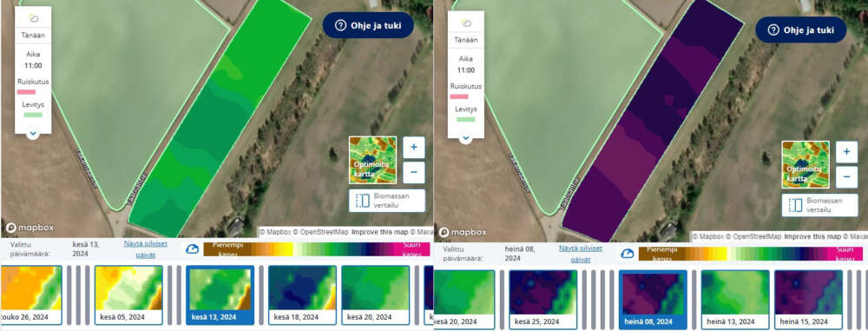The height and width of the screenshot is (331, 868).
Task: Click cloud icon beside right color scale
Action: click(x=627, y=254)
